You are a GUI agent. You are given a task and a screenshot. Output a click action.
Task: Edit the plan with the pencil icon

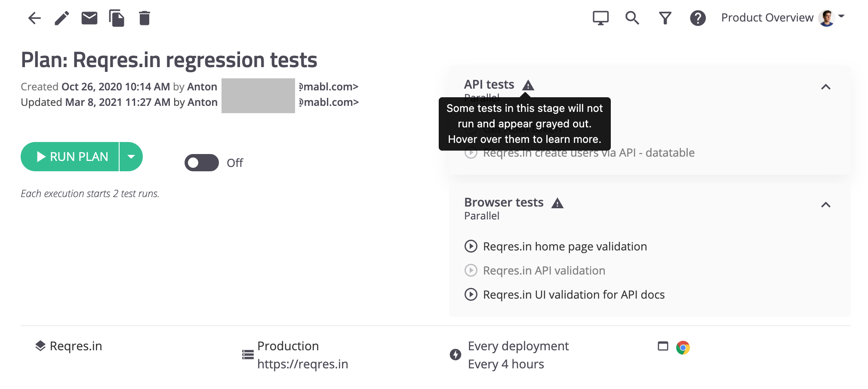[62, 18]
